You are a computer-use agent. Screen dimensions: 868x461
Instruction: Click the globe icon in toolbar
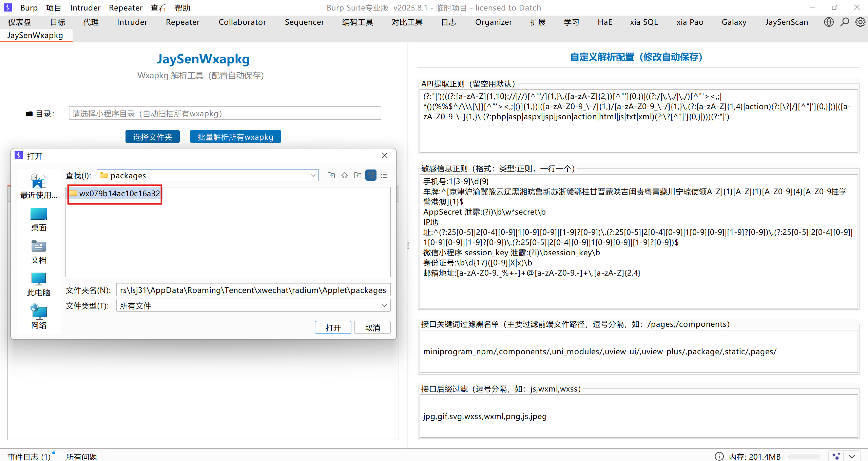(x=829, y=22)
